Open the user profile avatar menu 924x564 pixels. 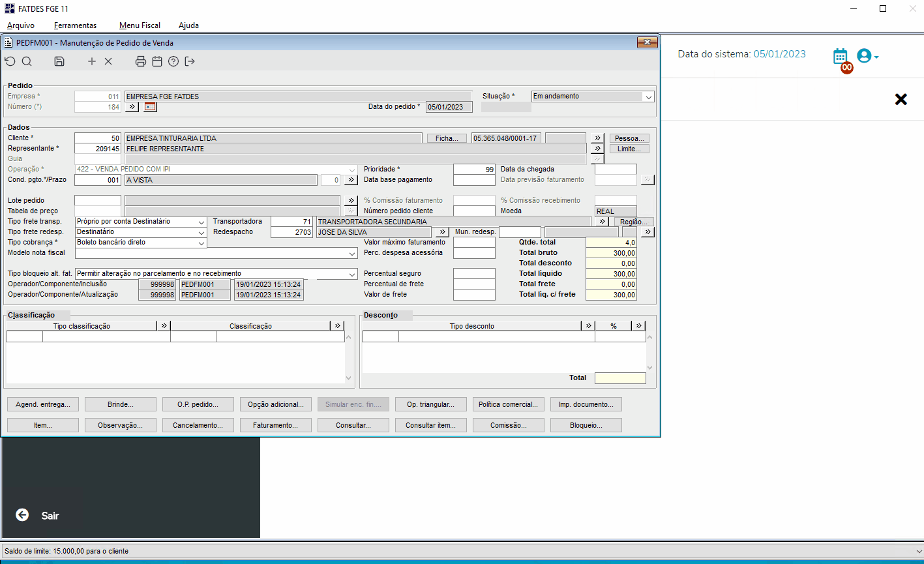click(x=867, y=56)
